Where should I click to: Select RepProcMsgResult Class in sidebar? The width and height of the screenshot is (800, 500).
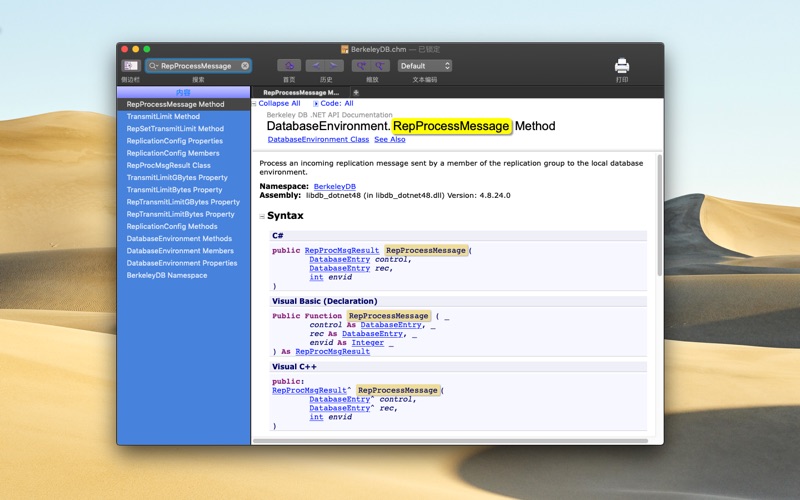(x=168, y=165)
